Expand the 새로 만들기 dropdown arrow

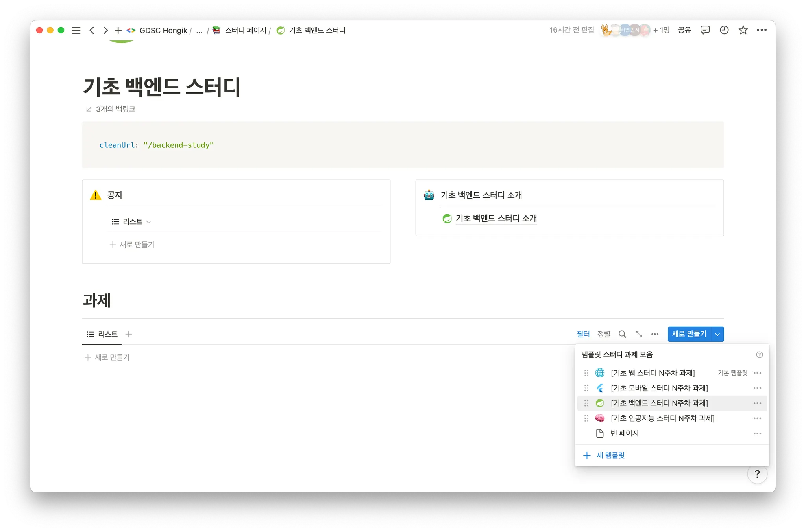(717, 334)
